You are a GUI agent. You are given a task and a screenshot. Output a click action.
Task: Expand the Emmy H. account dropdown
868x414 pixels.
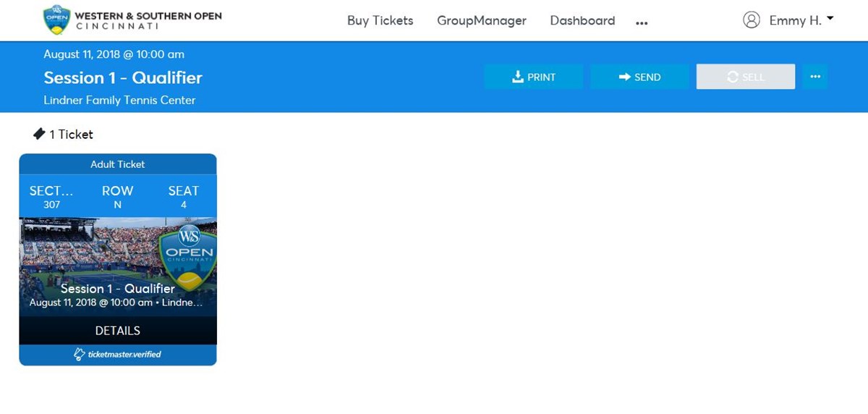click(801, 20)
